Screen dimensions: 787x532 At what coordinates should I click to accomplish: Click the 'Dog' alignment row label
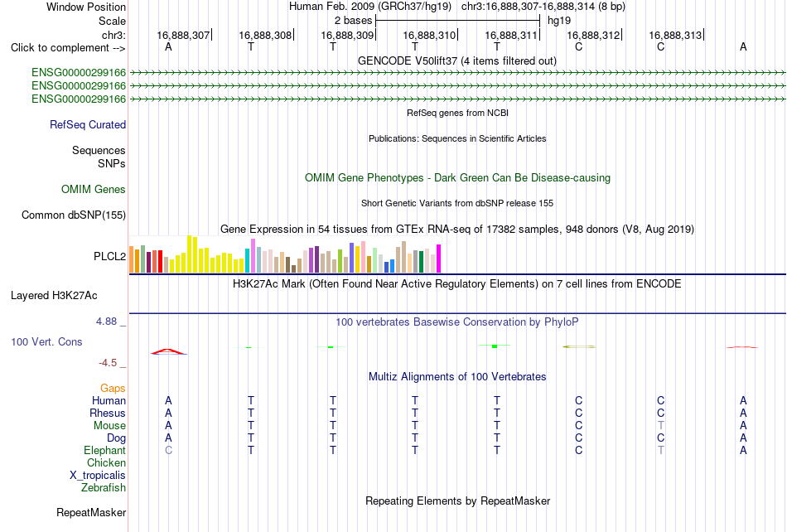click(x=117, y=438)
